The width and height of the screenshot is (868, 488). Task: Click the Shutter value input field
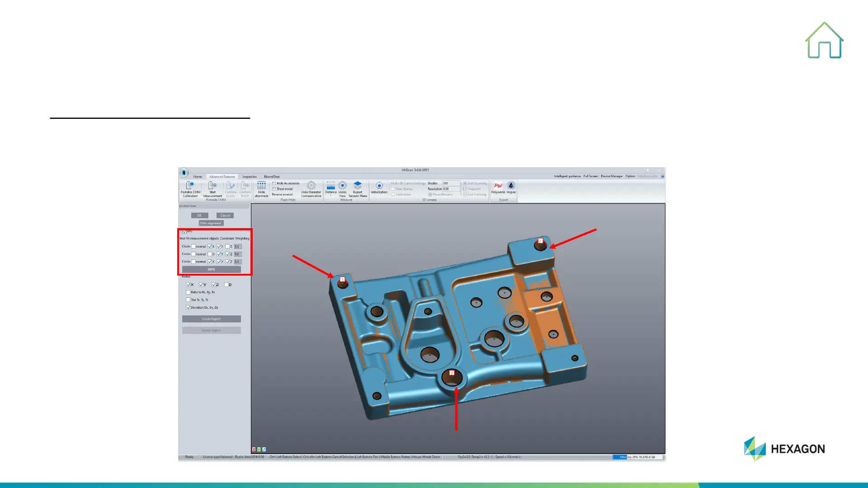(x=451, y=183)
